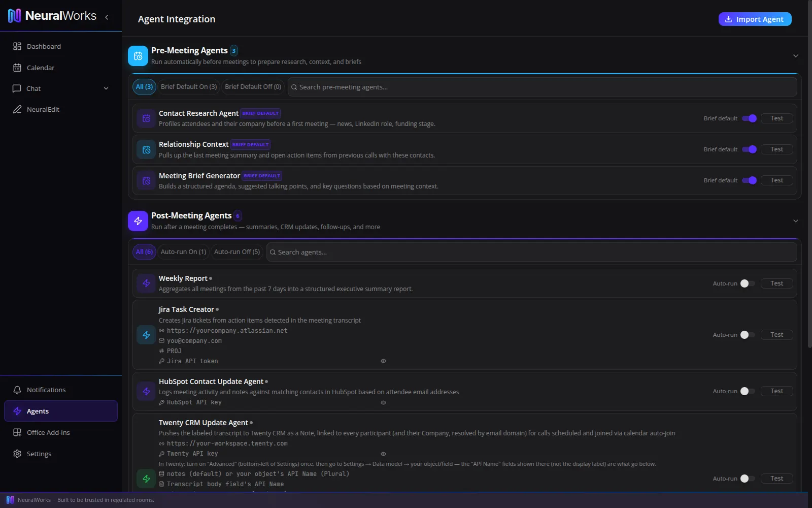This screenshot has height=508, width=812.
Task: Click the Jira Task Creator icon
Action: [x=146, y=335]
